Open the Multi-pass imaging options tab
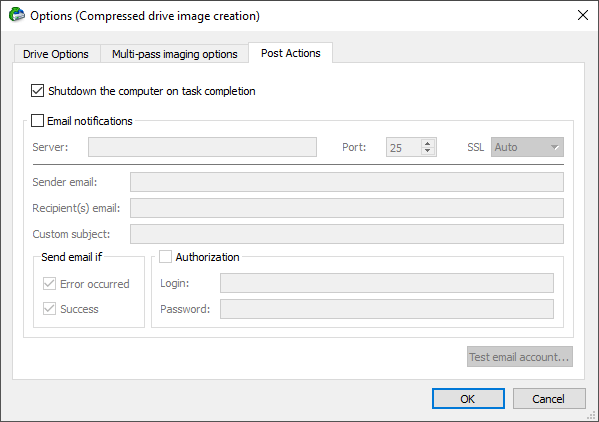Image resolution: width=599 pixels, height=422 pixels. [x=175, y=54]
